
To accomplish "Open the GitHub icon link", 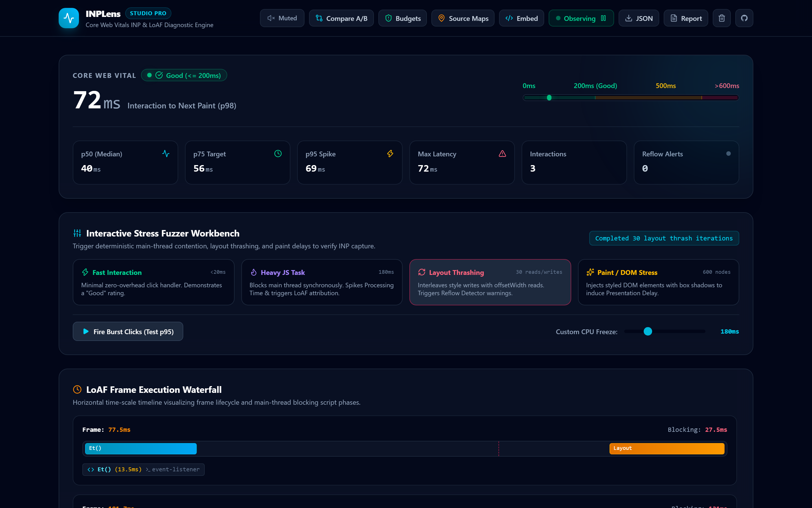I will (744, 18).
